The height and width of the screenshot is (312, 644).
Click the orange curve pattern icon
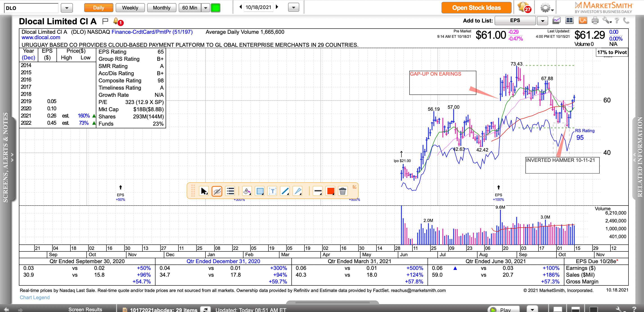coord(583,20)
